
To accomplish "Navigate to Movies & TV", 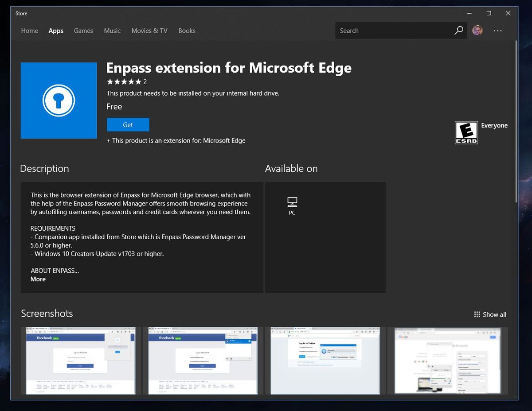I will (x=149, y=30).
